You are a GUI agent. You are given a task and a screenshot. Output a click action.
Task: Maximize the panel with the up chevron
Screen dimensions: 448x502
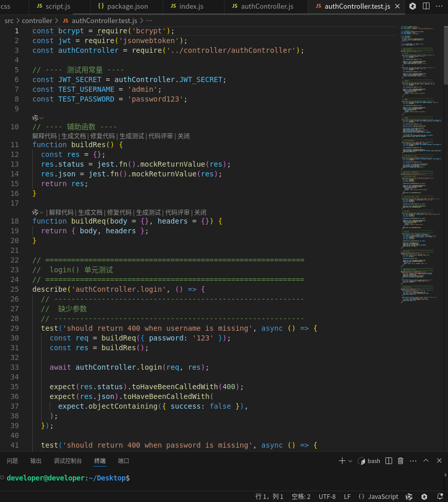pos(426,460)
